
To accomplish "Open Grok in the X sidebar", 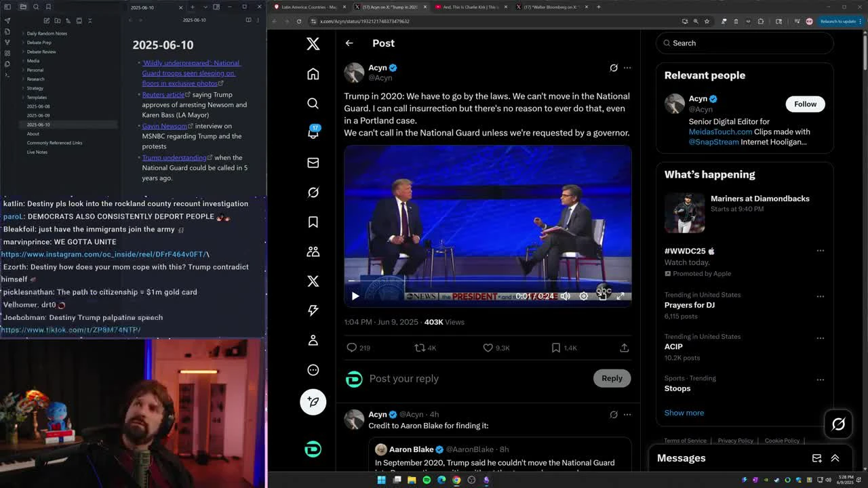I will click(313, 192).
